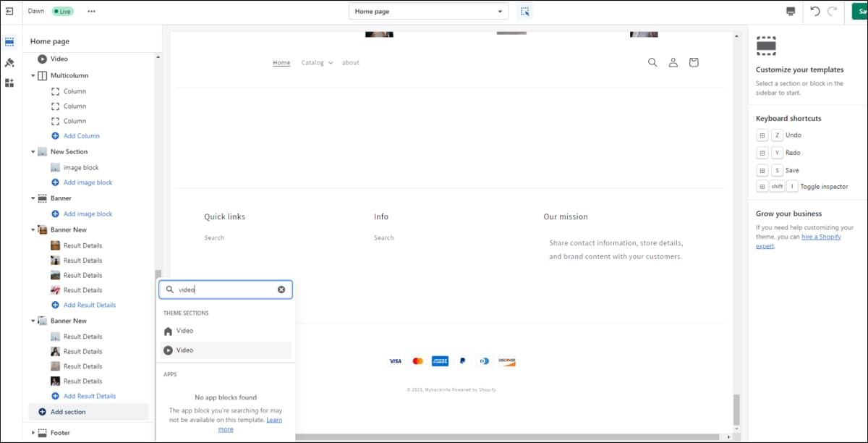This screenshot has height=443, width=868.
Task: Choose the Video result with play icon
Action: coord(225,350)
